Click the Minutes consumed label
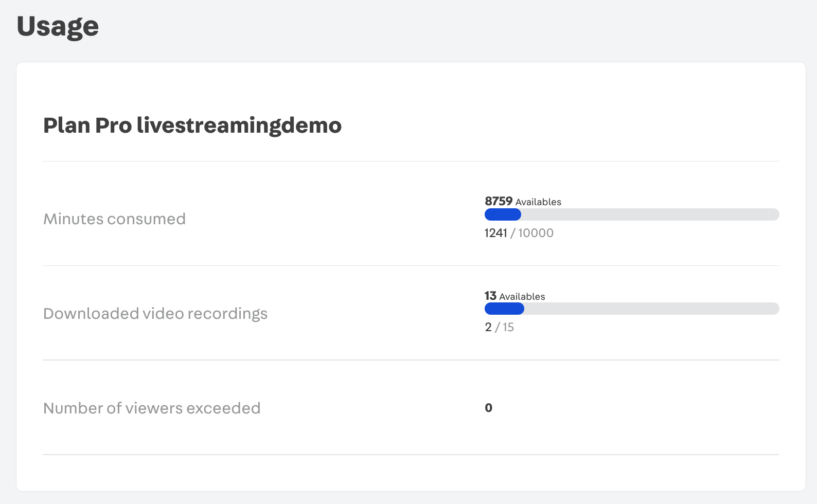This screenshot has width=817, height=504. 114,219
